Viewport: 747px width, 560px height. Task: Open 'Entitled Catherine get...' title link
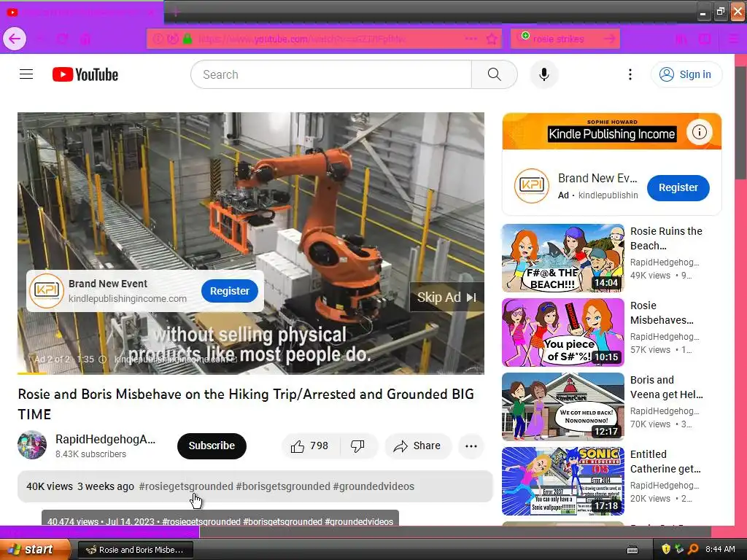pos(665,462)
